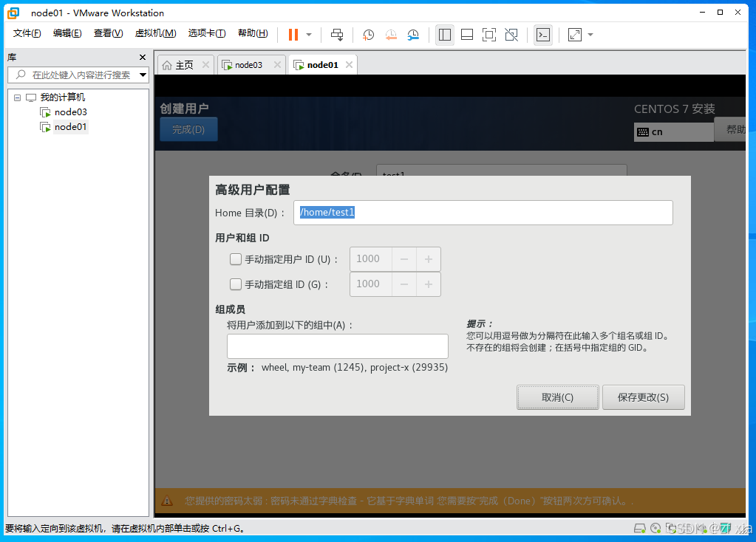Open the console view icon

pos(543,35)
